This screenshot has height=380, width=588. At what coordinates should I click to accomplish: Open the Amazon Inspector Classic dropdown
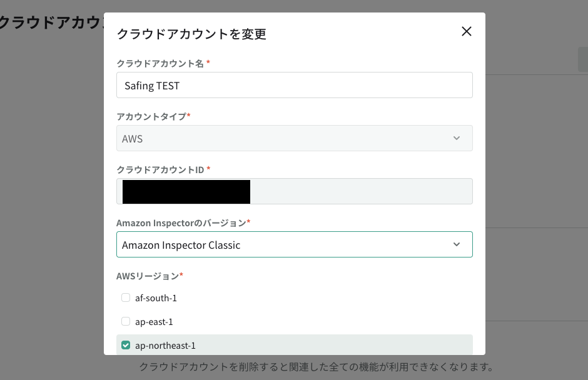pos(295,245)
